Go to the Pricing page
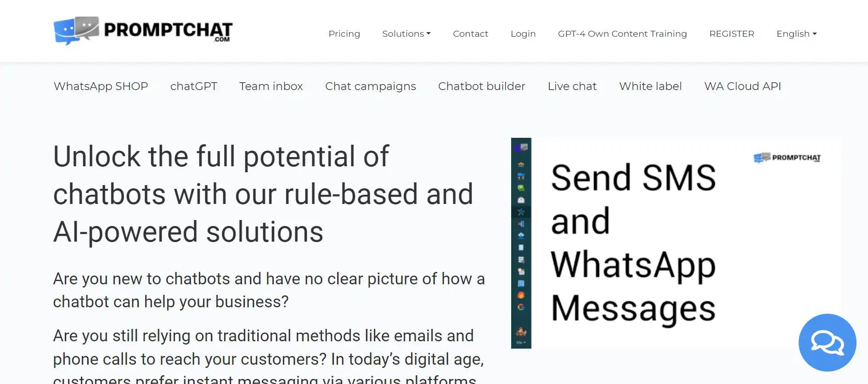The image size is (868, 384). point(344,34)
